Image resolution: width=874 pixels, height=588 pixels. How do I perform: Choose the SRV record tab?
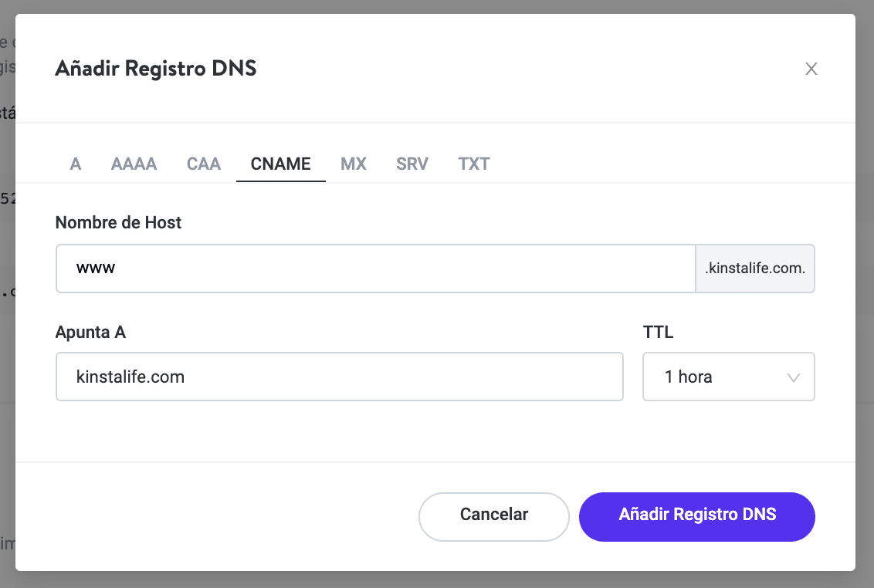coord(412,164)
